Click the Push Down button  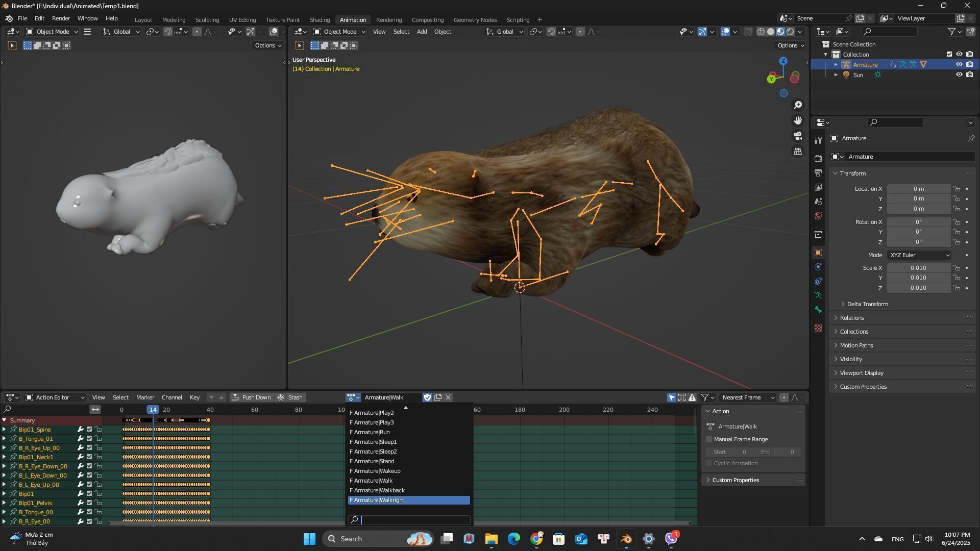click(x=251, y=397)
